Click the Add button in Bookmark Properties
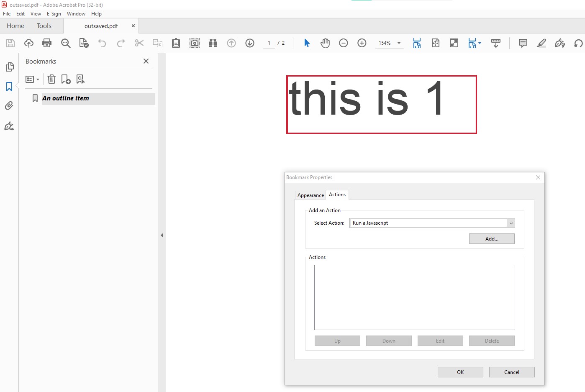This screenshot has width=585, height=392. pos(492,238)
